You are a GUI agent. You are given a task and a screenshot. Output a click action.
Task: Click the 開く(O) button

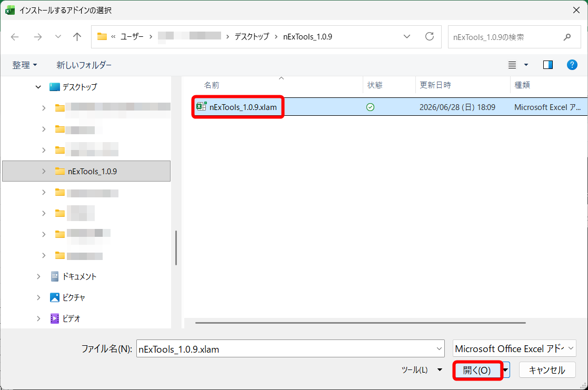tap(477, 370)
